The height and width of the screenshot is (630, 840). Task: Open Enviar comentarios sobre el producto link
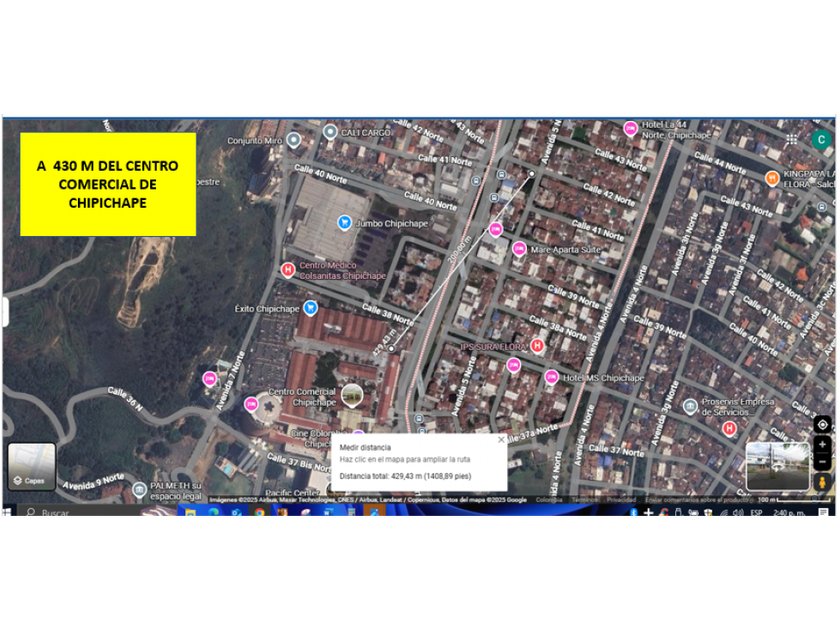699,500
